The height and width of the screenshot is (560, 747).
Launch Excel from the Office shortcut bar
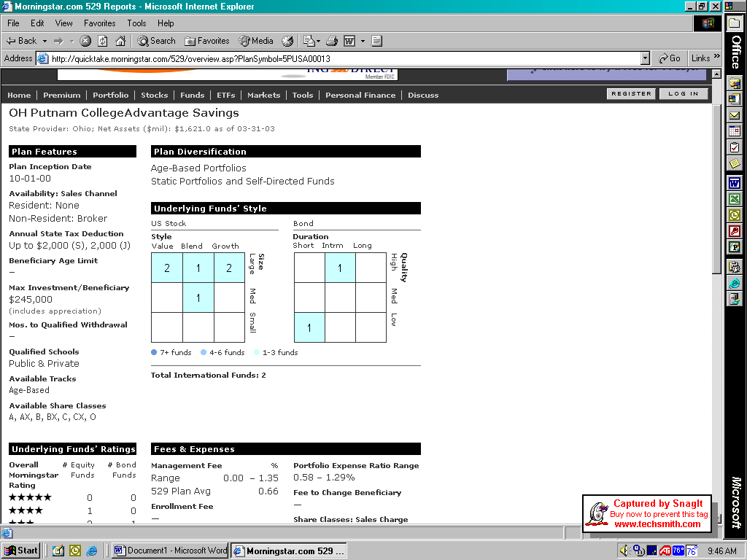coord(735,199)
